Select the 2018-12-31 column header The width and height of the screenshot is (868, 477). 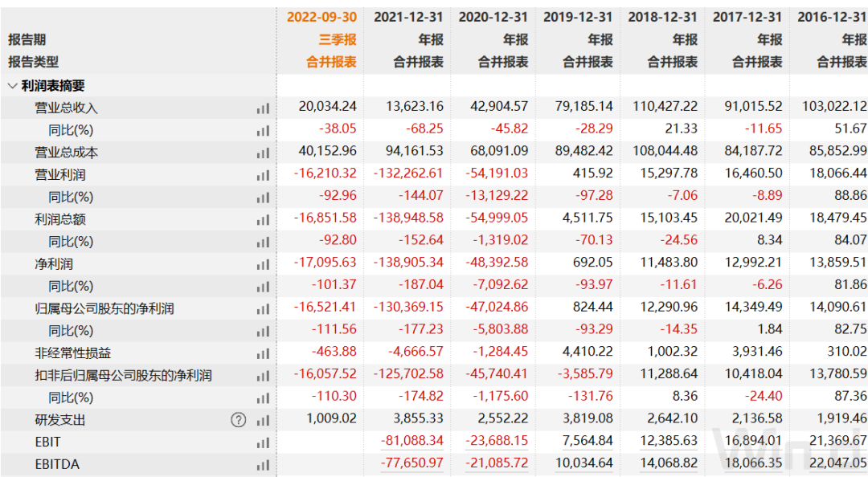(x=662, y=17)
